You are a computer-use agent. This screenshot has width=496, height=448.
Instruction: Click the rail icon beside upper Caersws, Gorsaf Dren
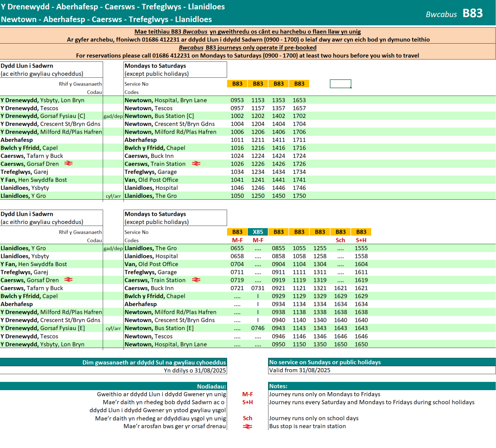[x=68, y=164]
